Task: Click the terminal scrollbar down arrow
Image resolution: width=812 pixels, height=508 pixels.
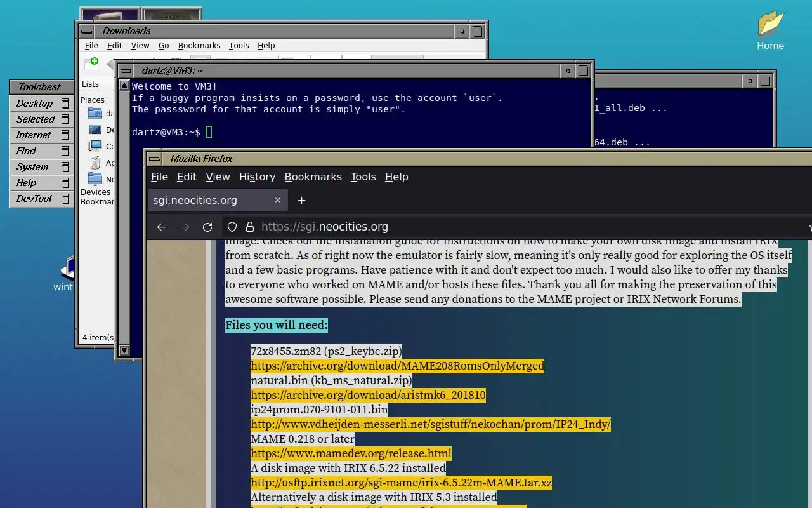Action: 124,350
